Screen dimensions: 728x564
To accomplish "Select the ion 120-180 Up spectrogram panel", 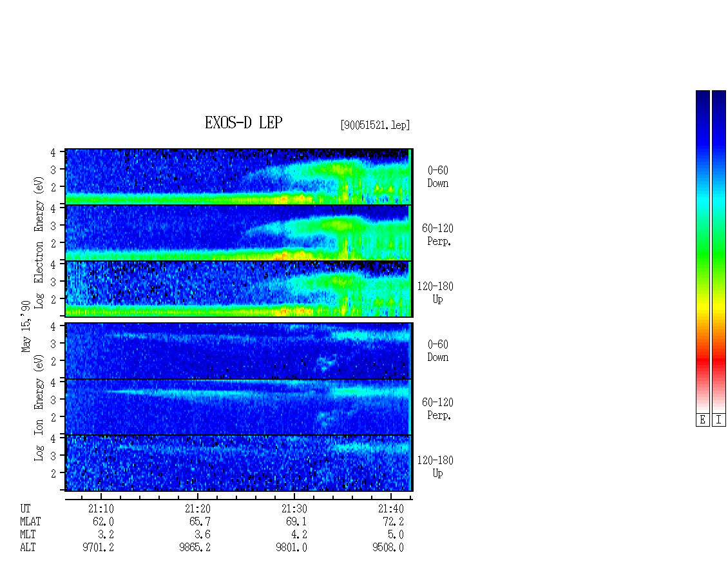I will pyautogui.click(x=238, y=463).
